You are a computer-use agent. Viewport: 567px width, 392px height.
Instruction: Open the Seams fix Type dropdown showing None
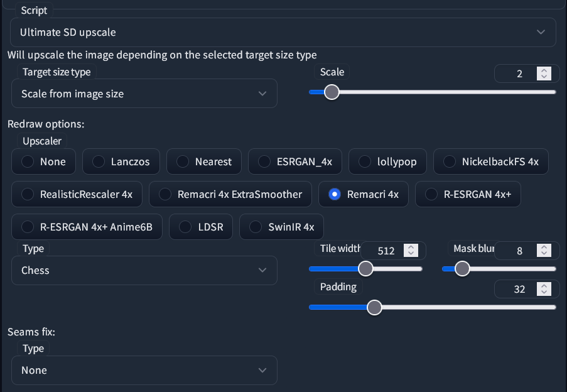coord(144,370)
